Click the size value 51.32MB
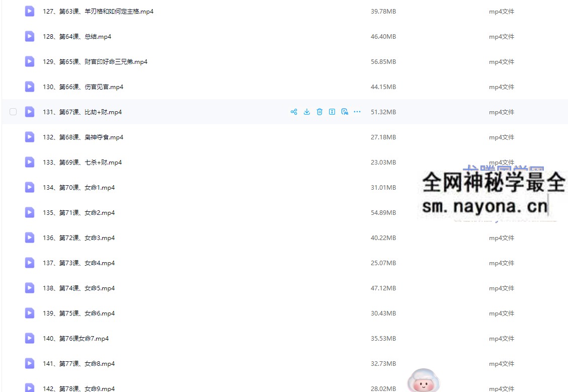 pos(383,112)
